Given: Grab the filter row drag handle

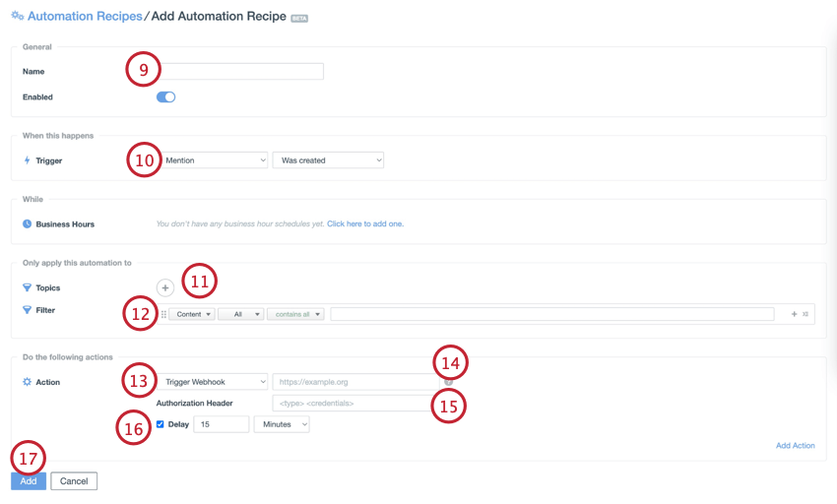Looking at the screenshot, I should point(163,314).
